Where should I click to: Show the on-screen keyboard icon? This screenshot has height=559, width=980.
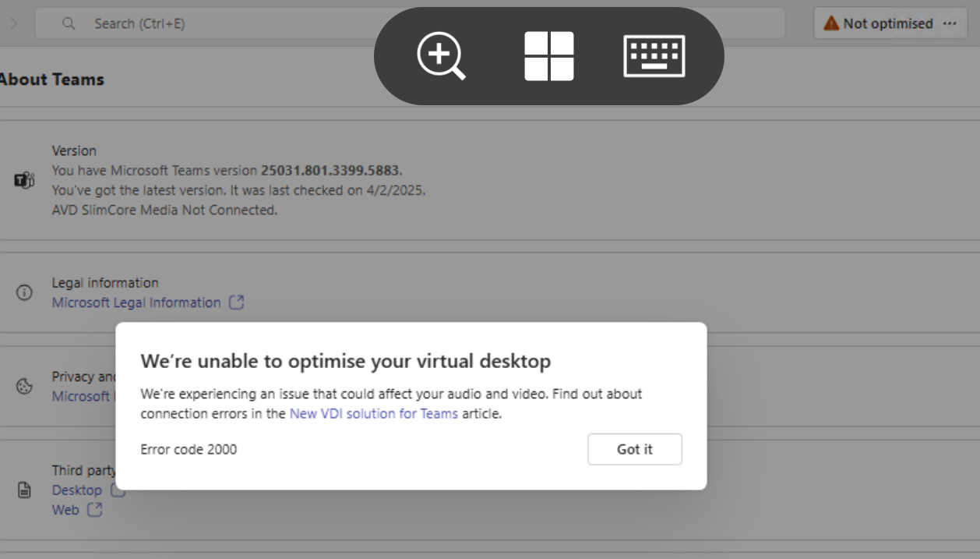(x=654, y=56)
